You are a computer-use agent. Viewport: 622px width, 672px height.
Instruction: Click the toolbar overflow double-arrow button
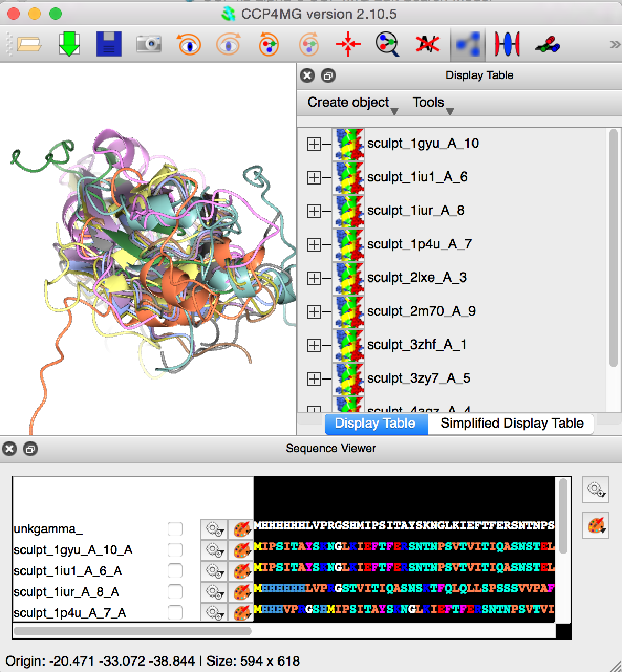point(615,45)
